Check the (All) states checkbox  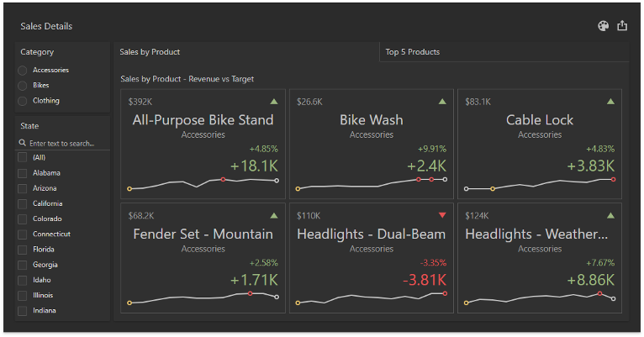tap(23, 158)
